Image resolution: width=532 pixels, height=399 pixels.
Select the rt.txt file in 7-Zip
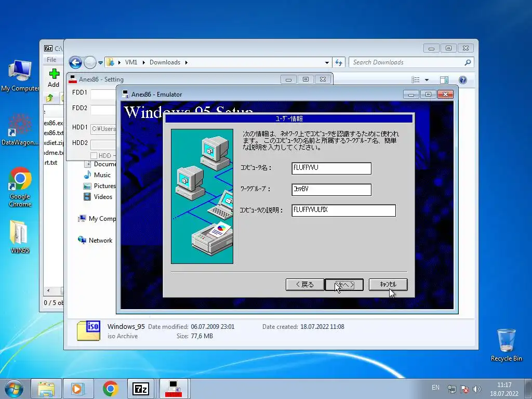pyautogui.click(x=51, y=163)
